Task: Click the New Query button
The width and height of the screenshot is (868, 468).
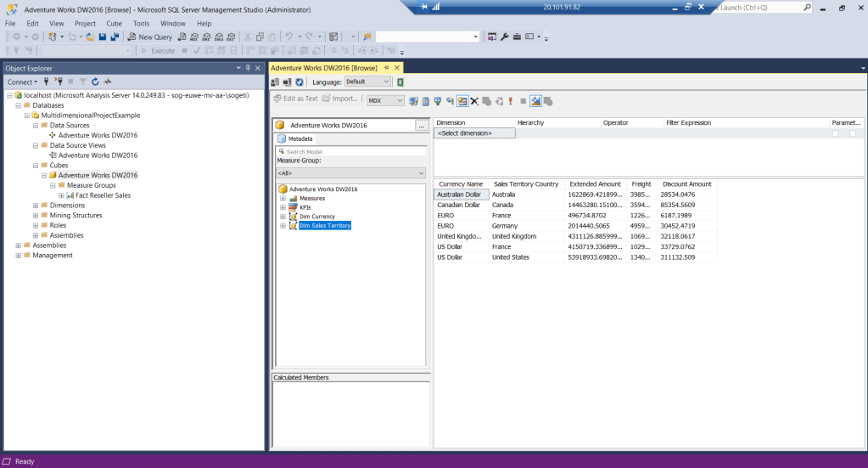Action: point(149,37)
